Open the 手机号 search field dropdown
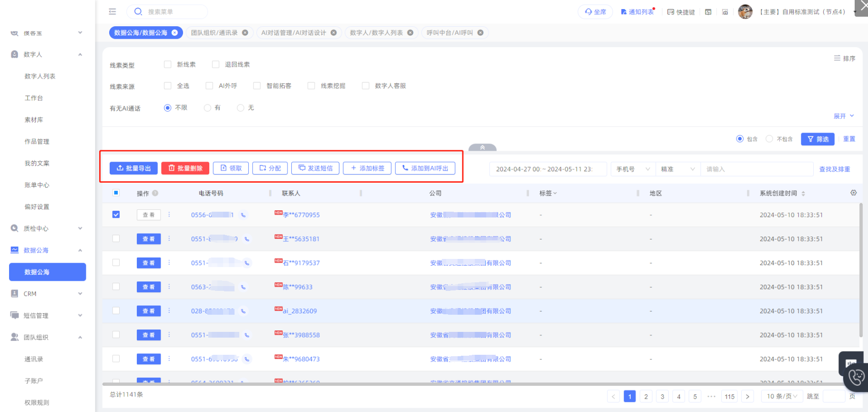Image resolution: width=868 pixels, height=412 pixels. [633, 169]
